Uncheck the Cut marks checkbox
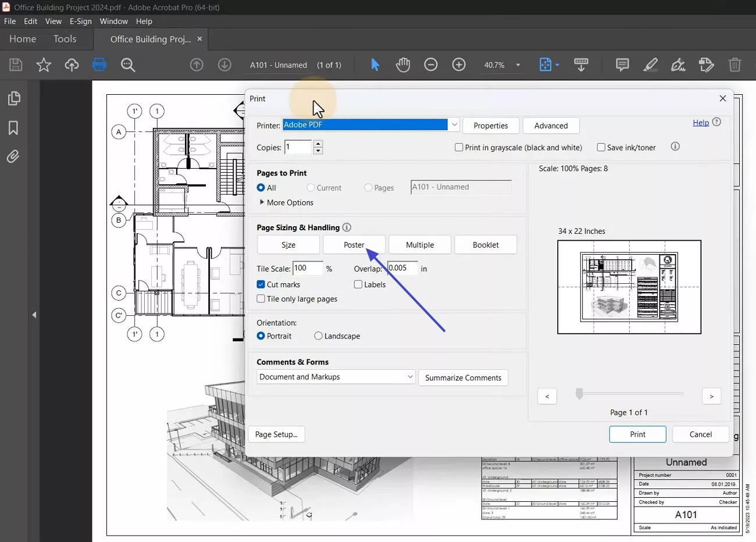The image size is (756, 542). (261, 284)
